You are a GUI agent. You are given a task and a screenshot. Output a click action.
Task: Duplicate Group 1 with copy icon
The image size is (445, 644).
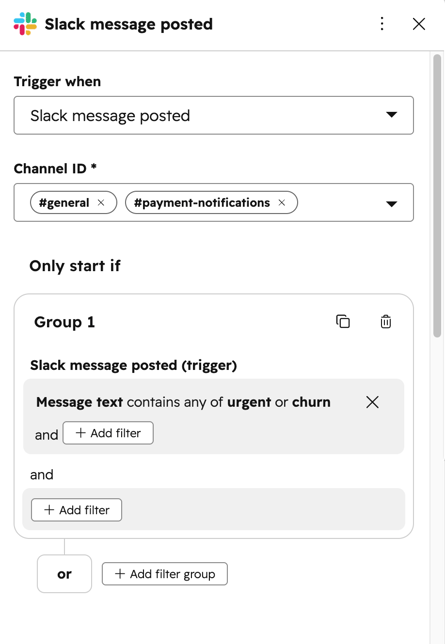click(343, 322)
